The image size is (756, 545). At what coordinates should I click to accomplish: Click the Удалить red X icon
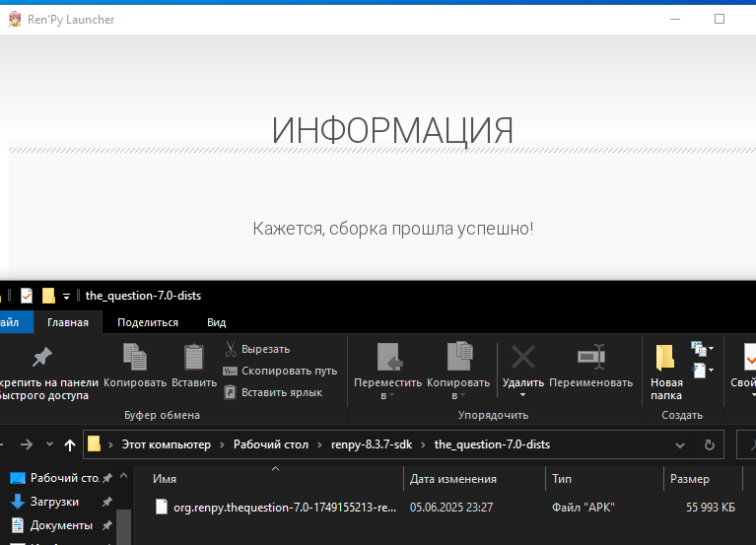[523, 357]
